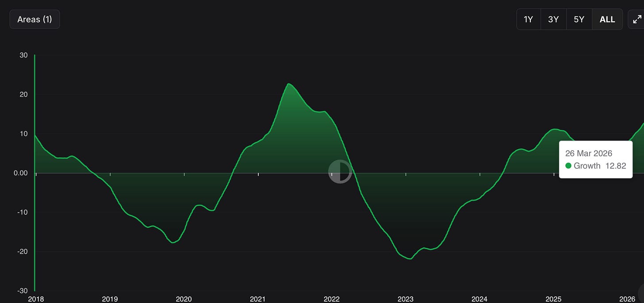Image resolution: width=644 pixels, height=303 pixels.
Task: Click the 2018 axis label
Action: [x=36, y=299]
